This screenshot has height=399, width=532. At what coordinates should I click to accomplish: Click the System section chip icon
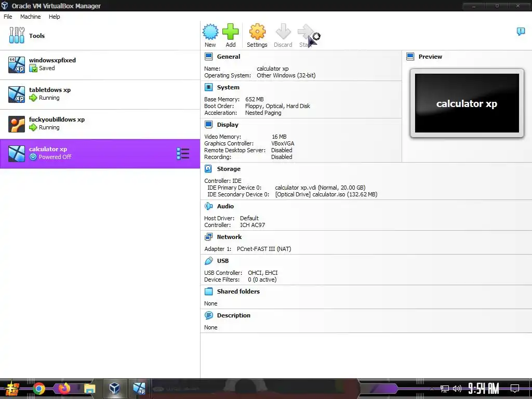pos(209,87)
